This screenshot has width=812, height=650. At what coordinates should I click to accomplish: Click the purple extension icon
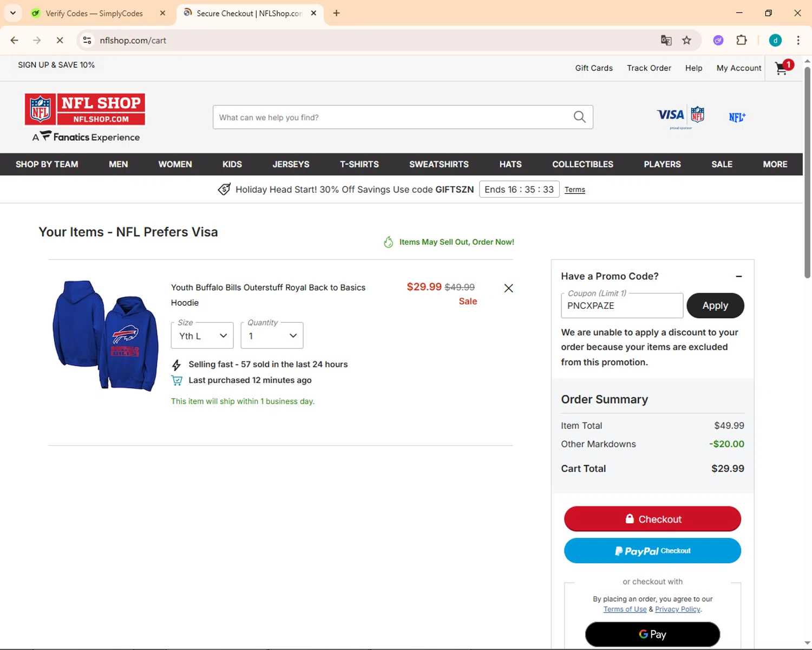click(718, 40)
